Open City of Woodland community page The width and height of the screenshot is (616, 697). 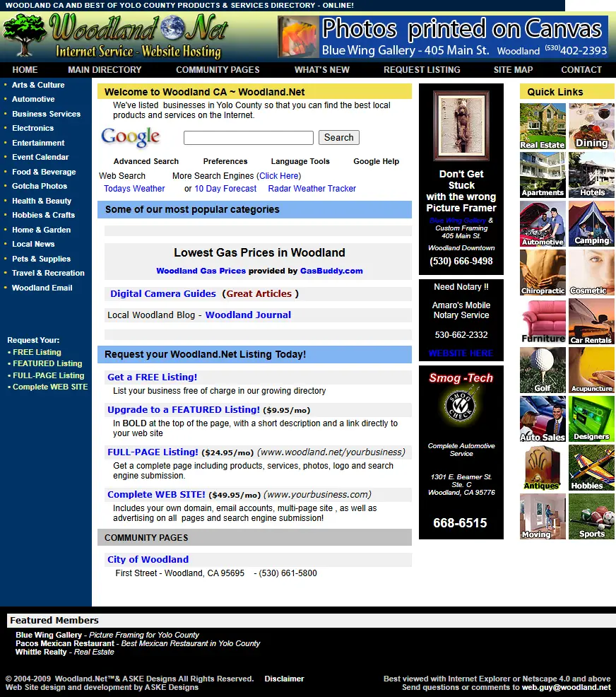tap(148, 560)
